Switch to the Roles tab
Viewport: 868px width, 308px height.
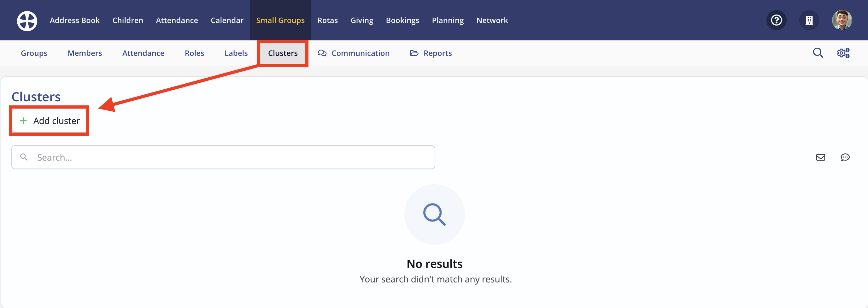tap(194, 53)
